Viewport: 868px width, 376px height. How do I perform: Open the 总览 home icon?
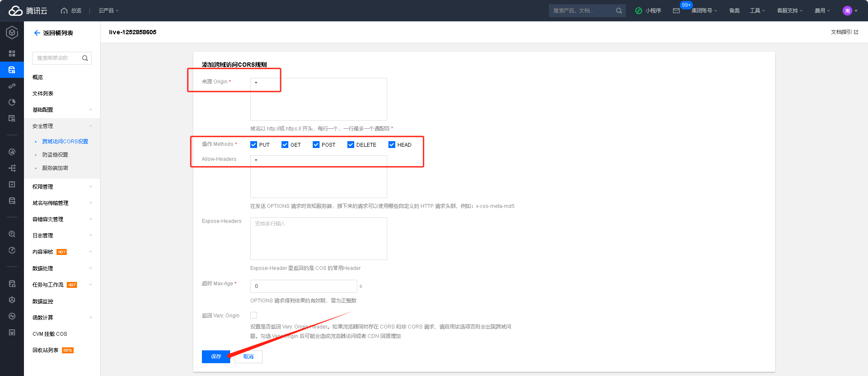click(64, 11)
